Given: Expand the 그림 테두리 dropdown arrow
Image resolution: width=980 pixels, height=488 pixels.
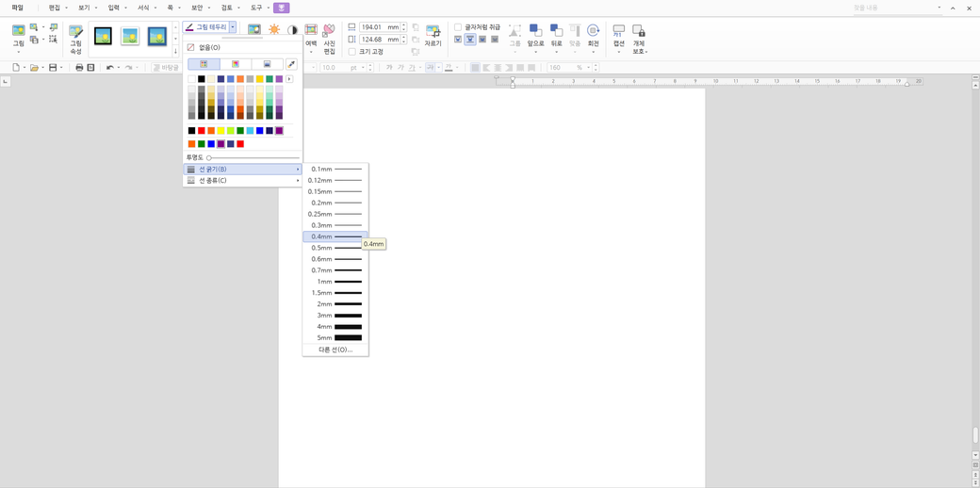Looking at the screenshot, I should [x=233, y=27].
